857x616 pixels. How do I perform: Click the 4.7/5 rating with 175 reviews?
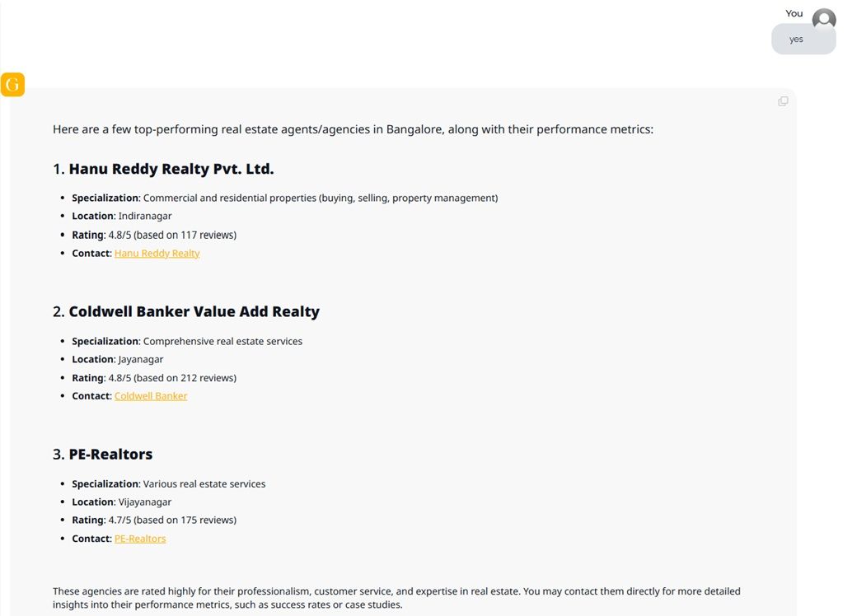(154, 520)
